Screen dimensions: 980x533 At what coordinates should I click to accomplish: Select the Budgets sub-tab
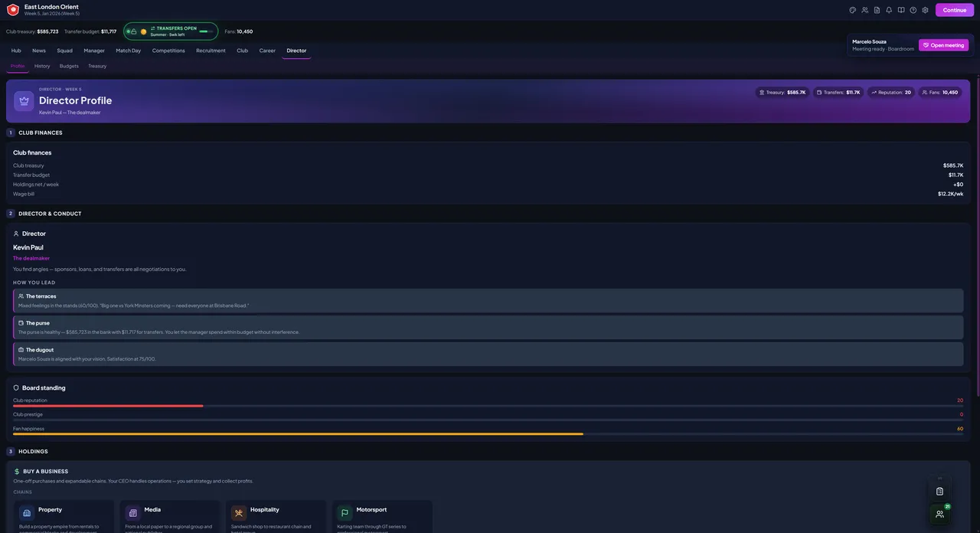pos(69,66)
